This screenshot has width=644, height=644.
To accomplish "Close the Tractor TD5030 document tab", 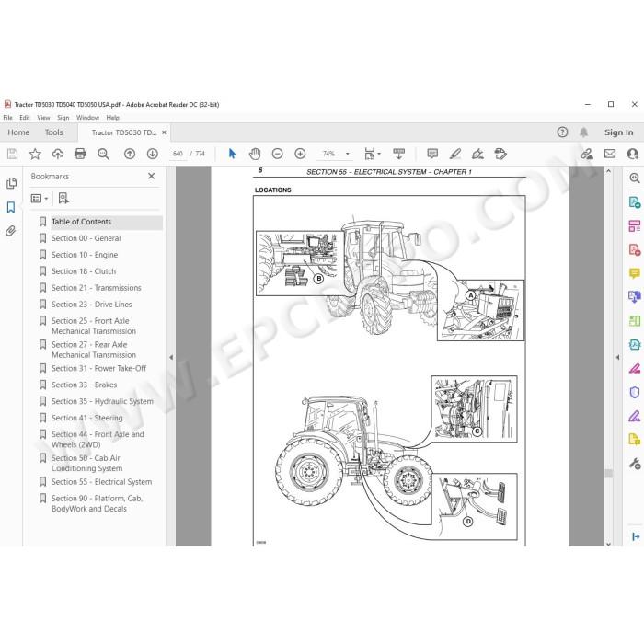I will coord(165,132).
